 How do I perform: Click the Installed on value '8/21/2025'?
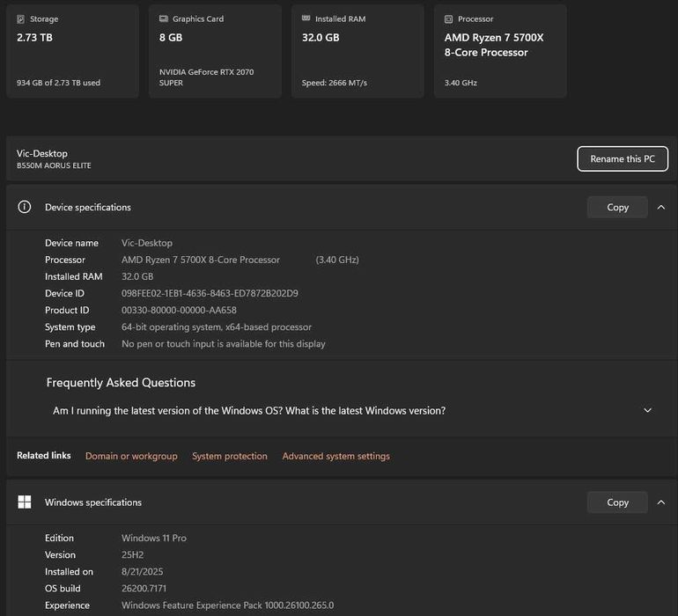click(143, 572)
